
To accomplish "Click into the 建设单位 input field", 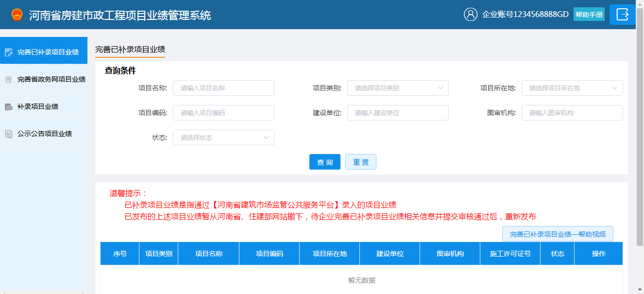I will [397, 113].
